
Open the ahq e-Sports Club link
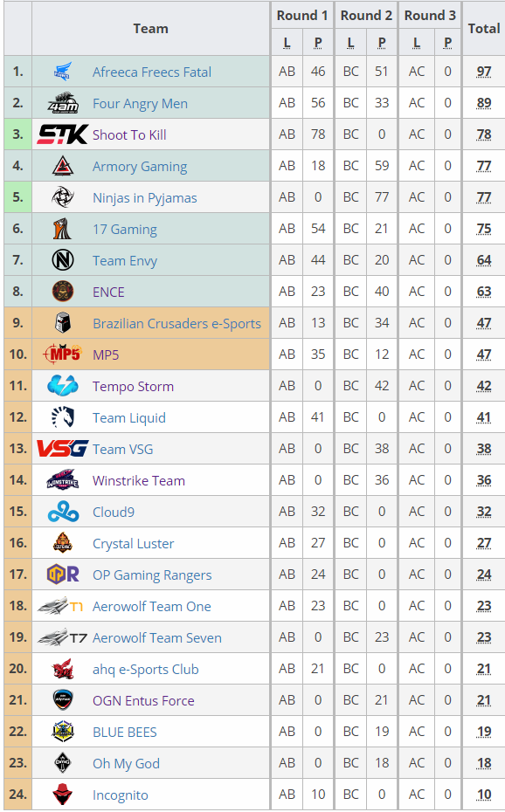[x=146, y=669]
